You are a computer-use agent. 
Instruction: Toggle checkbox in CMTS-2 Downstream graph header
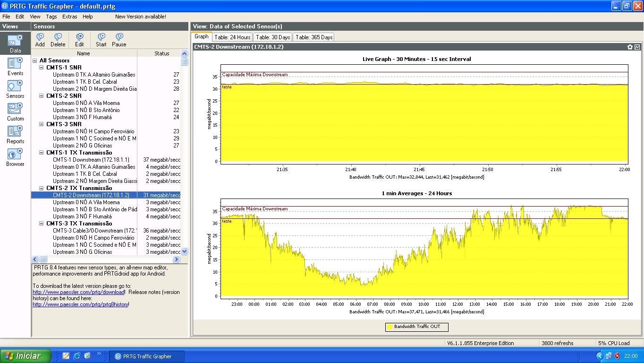pyautogui.click(x=637, y=47)
